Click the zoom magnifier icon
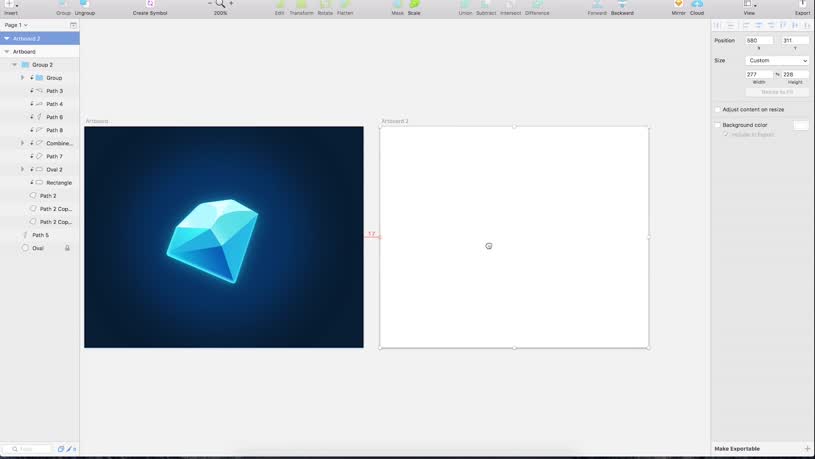The width and height of the screenshot is (815, 459). [220, 4]
